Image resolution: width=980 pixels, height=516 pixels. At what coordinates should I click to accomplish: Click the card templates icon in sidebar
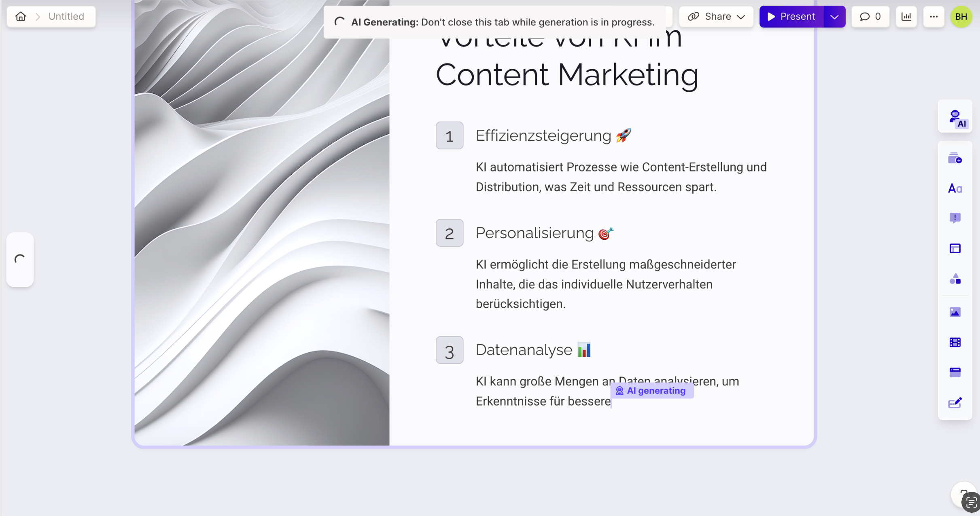955,158
